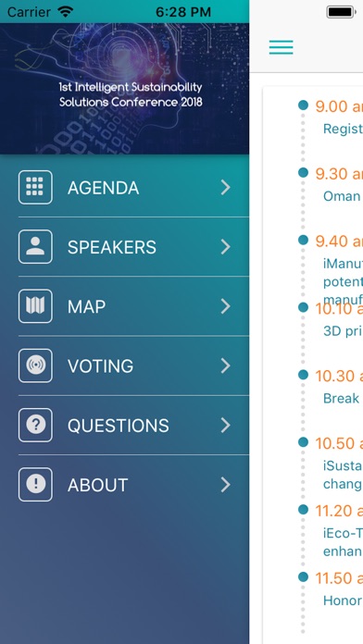Viewport: 363px width, 644px height.
Task: Expand the SPEAKERS row chevron
Action: 225,247
